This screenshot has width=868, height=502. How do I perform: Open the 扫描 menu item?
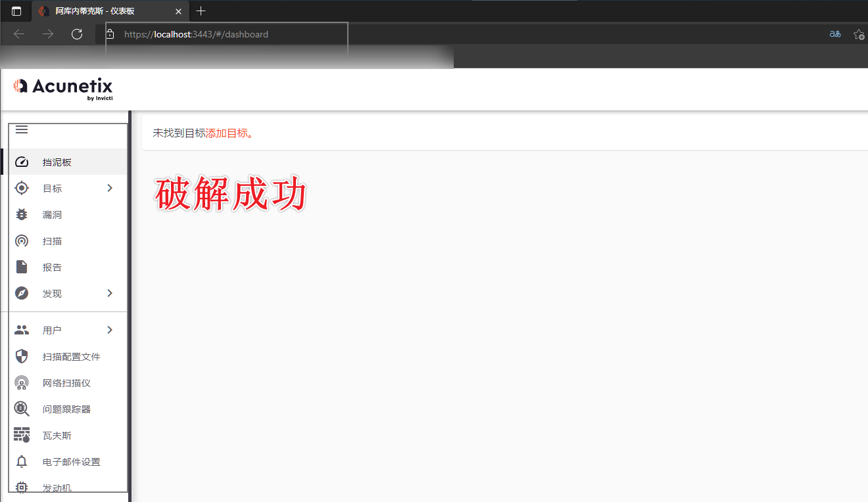pyautogui.click(x=65, y=241)
